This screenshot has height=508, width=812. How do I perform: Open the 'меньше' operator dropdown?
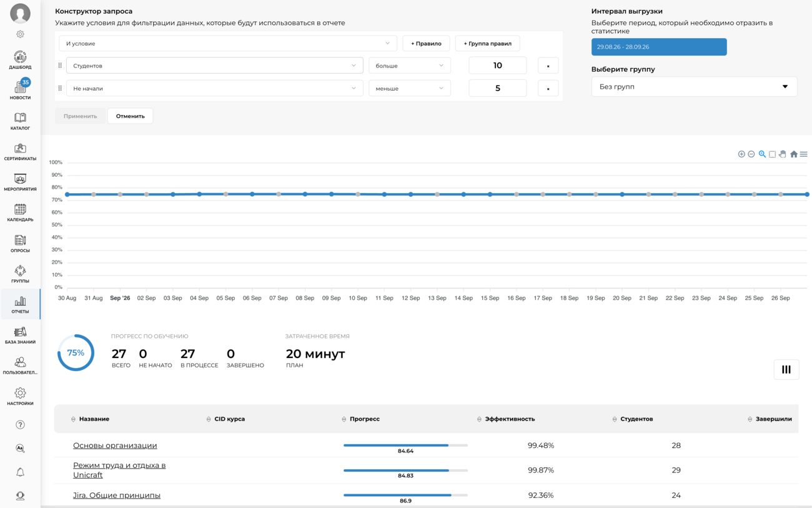(x=410, y=88)
